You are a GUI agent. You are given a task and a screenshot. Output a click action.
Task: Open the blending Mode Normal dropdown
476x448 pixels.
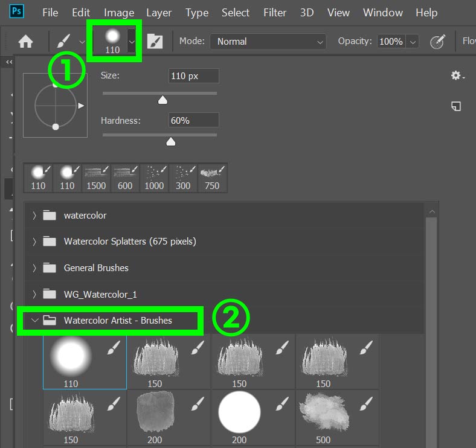click(268, 42)
